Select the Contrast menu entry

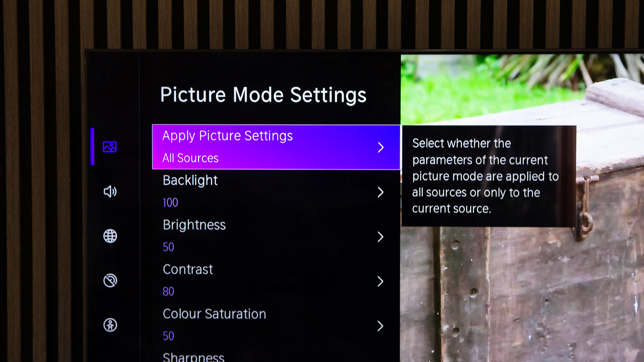point(276,281)
